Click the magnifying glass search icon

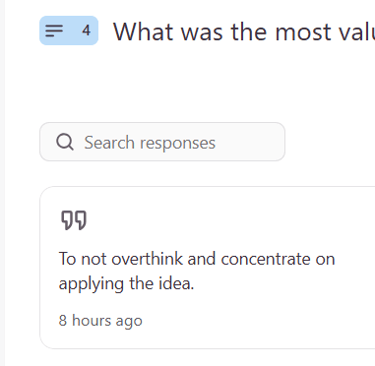[x=65, y=142]
